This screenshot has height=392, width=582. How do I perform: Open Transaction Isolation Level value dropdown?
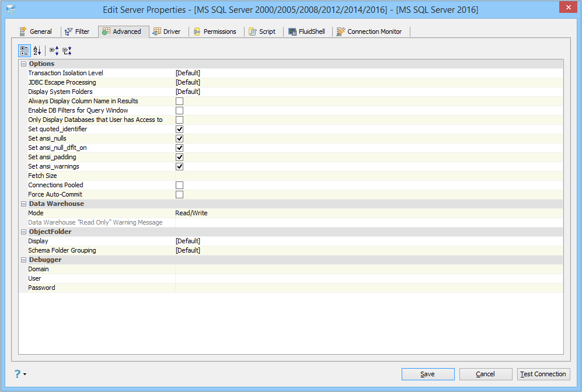point(369,73)
